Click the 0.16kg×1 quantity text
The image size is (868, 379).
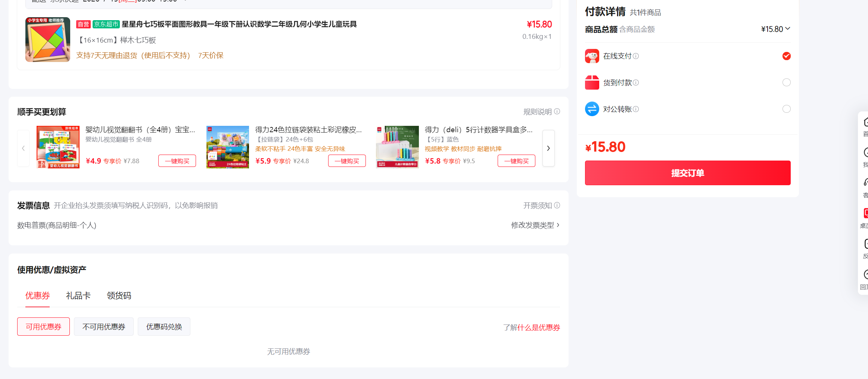tap(537, 36)
